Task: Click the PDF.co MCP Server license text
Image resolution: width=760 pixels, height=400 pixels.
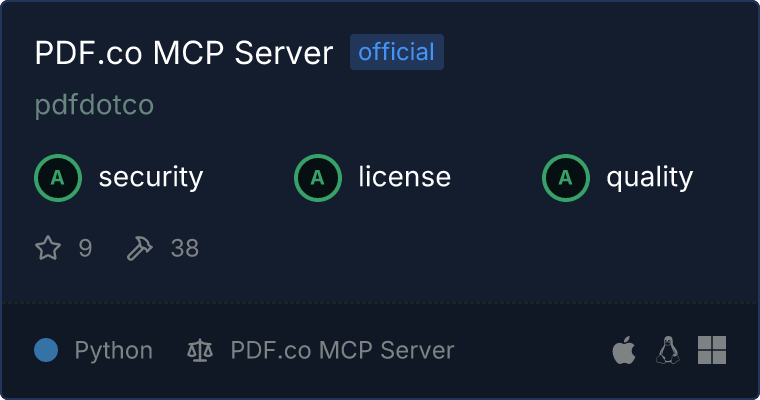Action: coord(342,350)
